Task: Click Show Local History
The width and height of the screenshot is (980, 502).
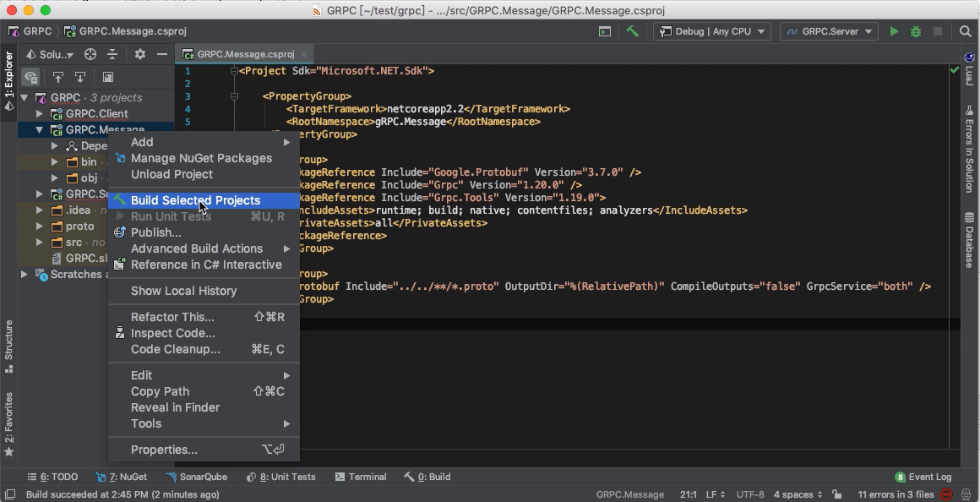Action: pos(204,291)
